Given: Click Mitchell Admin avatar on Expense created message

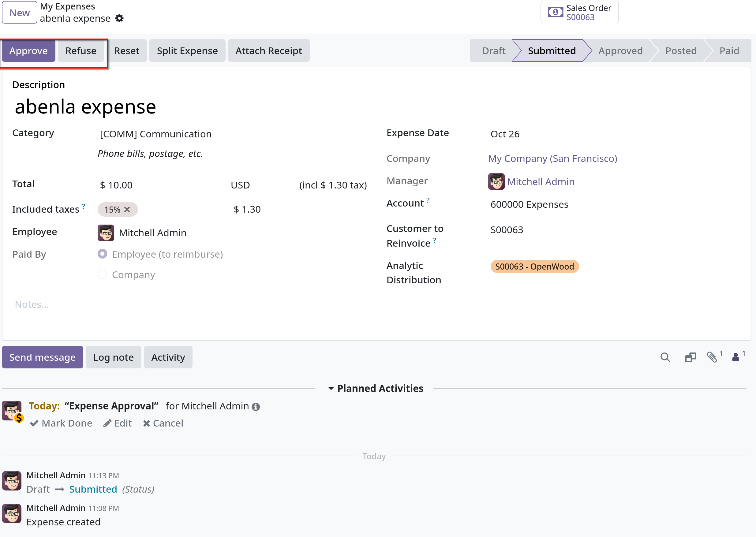Looking at the screenshot, I should (12, 513).
